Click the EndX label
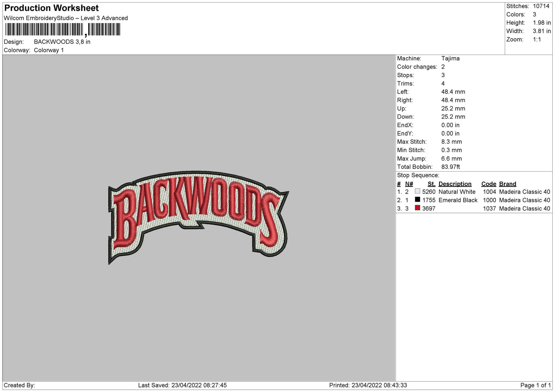Image resolution: width=555 pixels, height=392 pixels. 405,125
